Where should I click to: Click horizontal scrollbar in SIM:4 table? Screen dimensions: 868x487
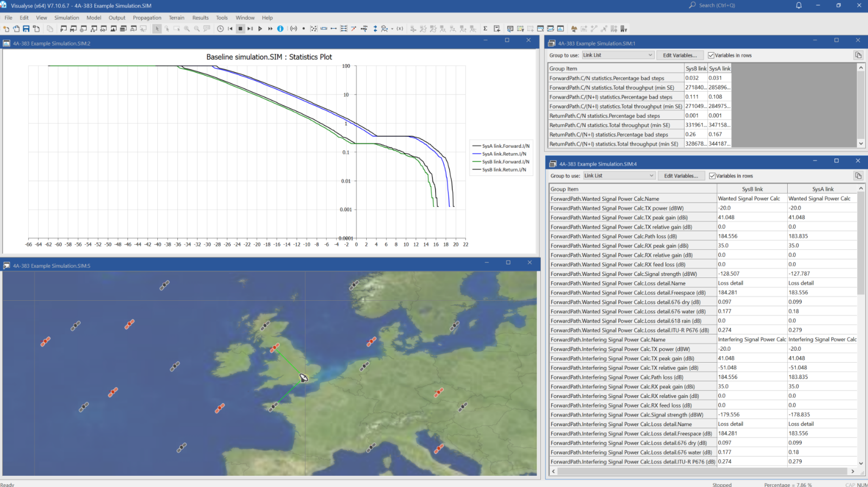pos(702,471)
